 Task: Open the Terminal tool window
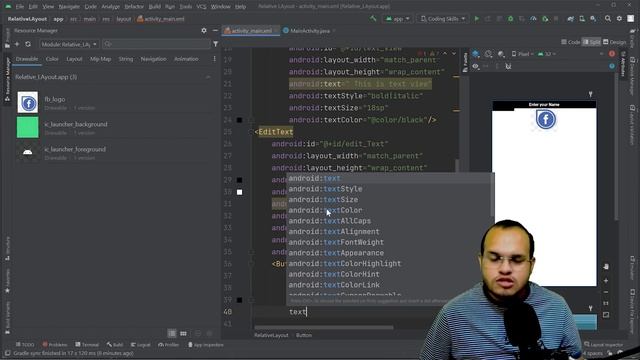tap(87, 345)
